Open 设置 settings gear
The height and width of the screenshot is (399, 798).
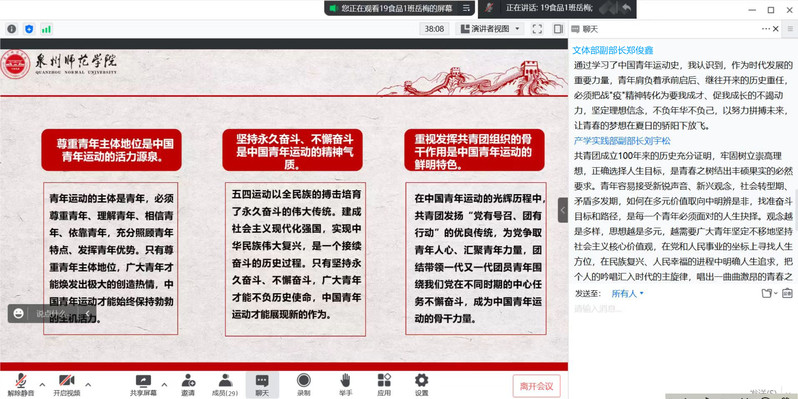tap(421, 385)
